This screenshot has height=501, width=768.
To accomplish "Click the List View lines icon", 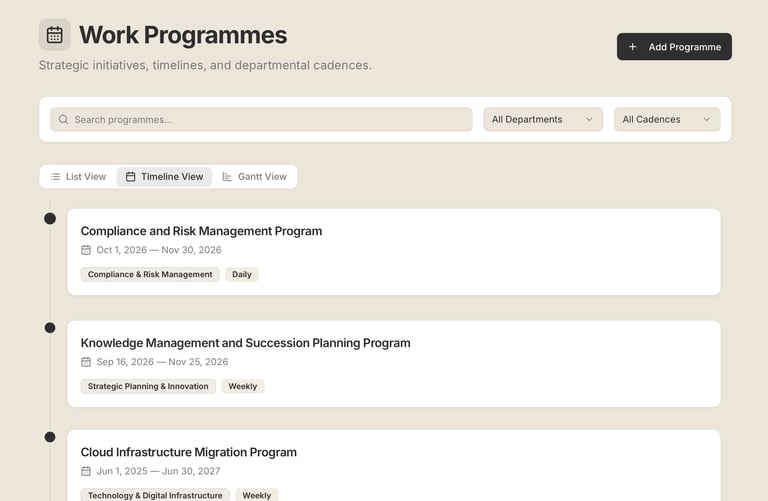I will [56, 177].
